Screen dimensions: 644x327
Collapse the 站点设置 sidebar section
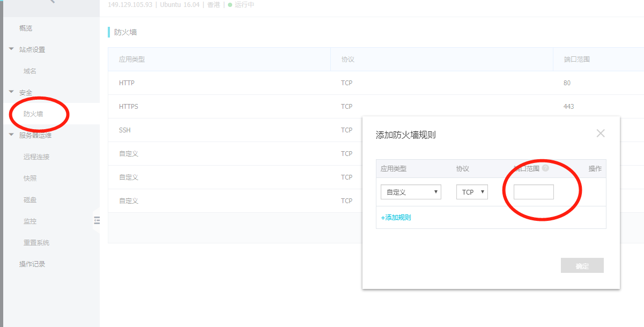click(11, 49)
